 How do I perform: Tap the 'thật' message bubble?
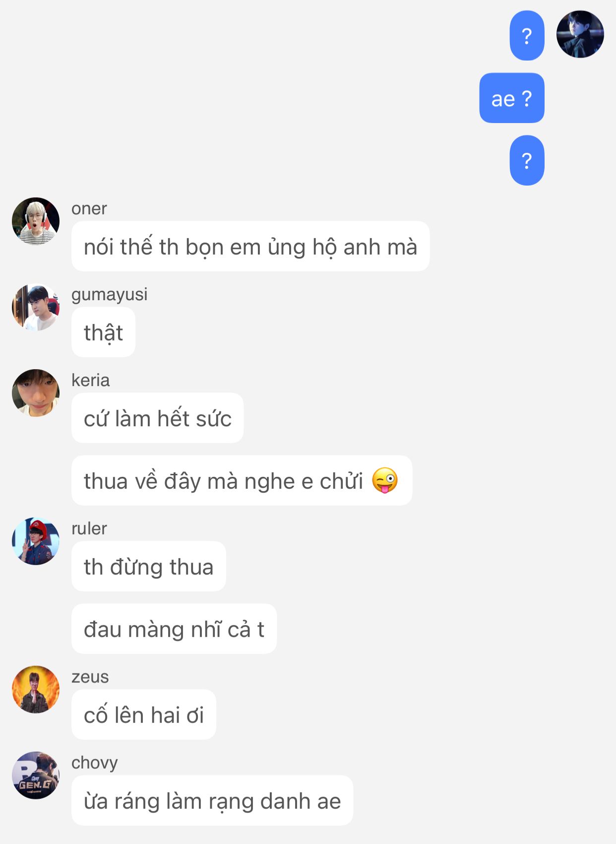[x=103, y=332]
